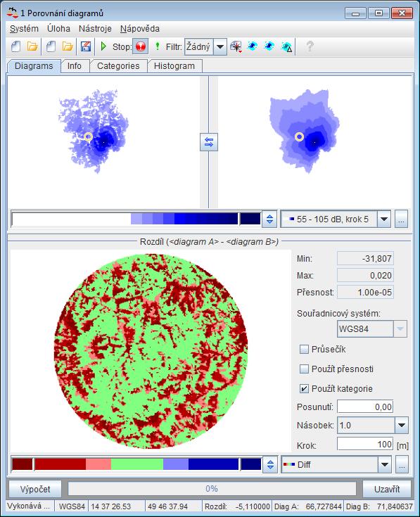Open Filtr dropdown showing Žádný
This screenshot has height=517, width=420.
coord(219,47)
